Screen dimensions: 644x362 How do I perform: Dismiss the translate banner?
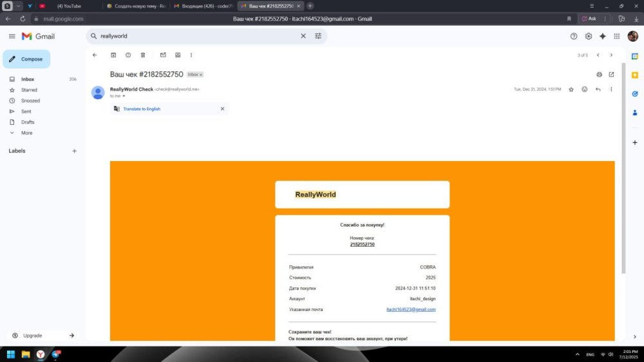coord(222,109)
